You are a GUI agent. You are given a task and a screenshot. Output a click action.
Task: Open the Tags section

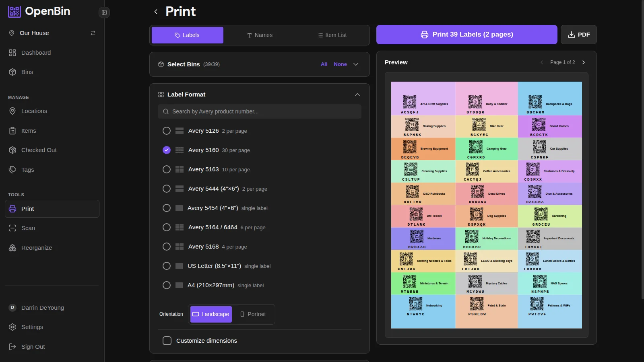[27, 169]
